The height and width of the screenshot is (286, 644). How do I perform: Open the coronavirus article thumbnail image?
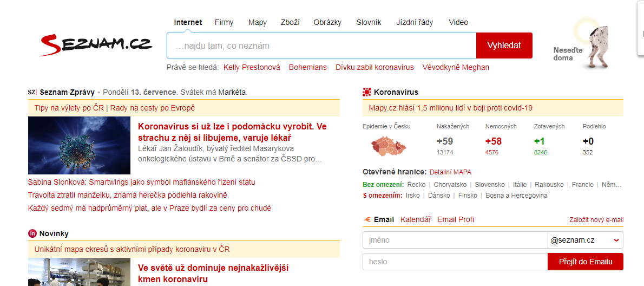point(79,145)
